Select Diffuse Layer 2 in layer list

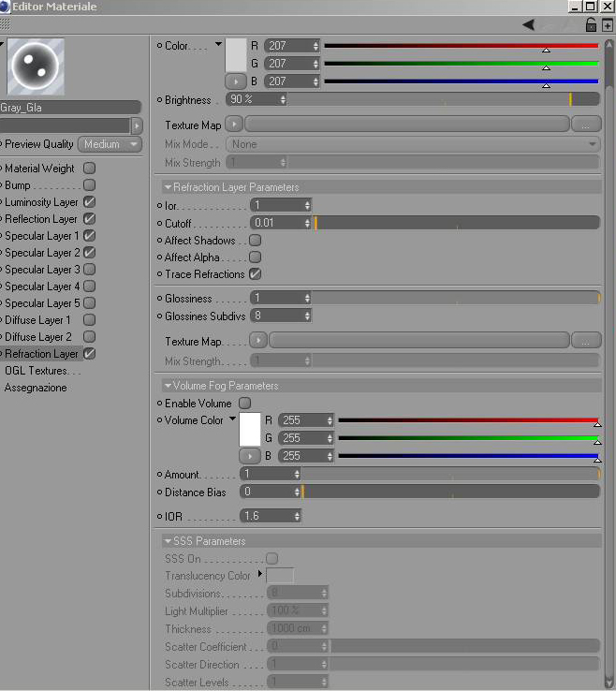pos(37,337)
